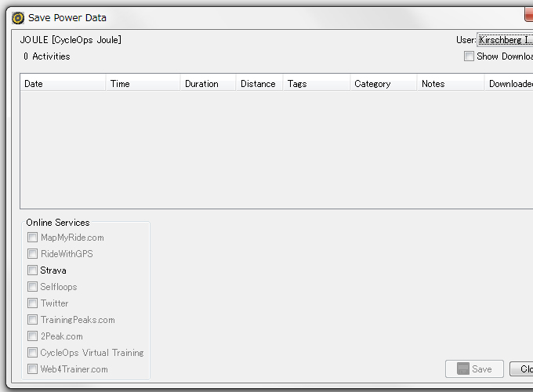Sort list by Distance column

pyautogui.click(x=259, y=84)
